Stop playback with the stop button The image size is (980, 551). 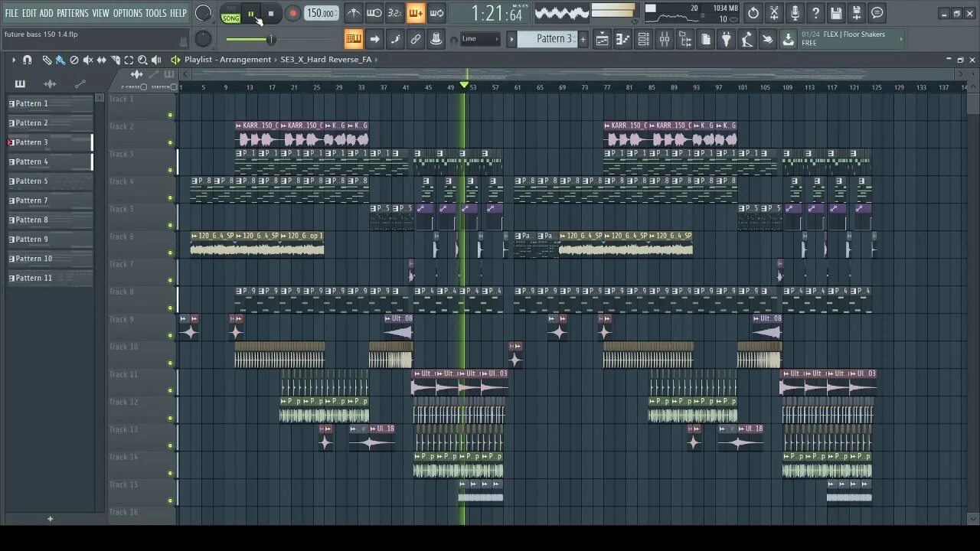tap(271, 14)
